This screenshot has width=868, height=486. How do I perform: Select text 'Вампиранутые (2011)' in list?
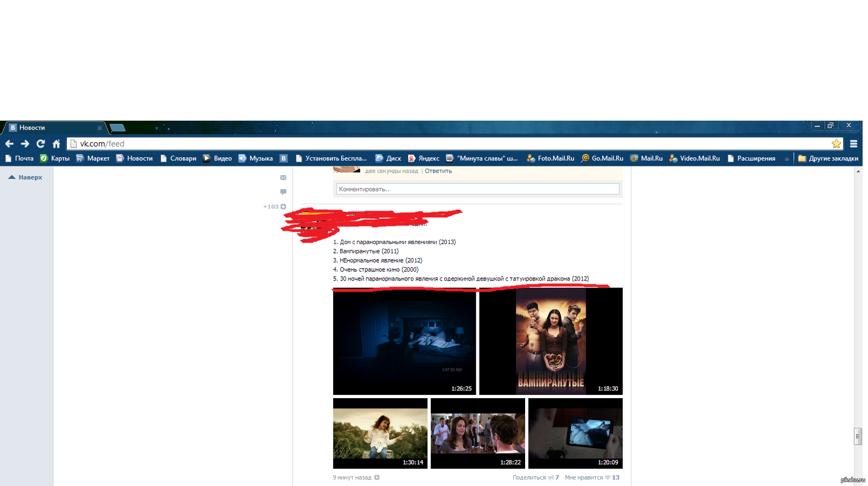click(369, 251)
